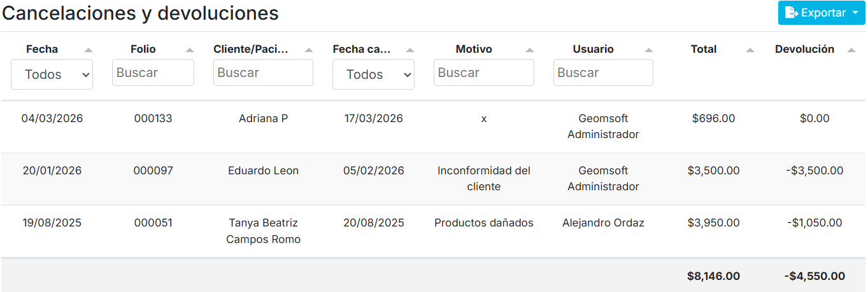The width and height of the screenshot is (868, 292).
Task: Sort by Motivo using its arrow icon
Action: point(530,50)
